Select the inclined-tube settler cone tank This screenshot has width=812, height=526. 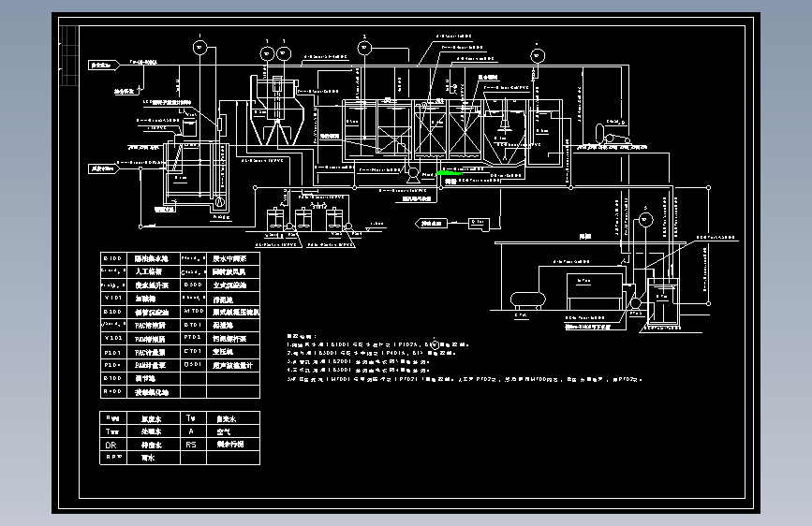(x=276, y=111)
